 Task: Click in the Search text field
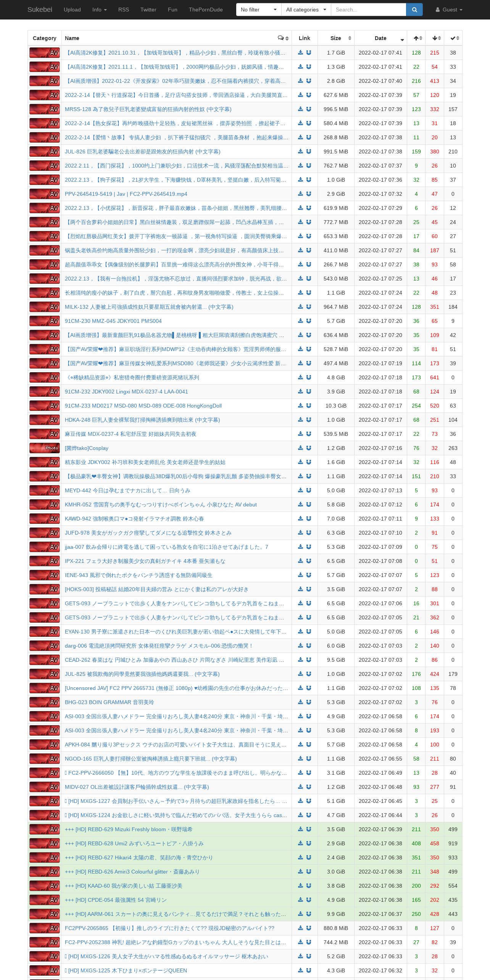click(368, 10)
